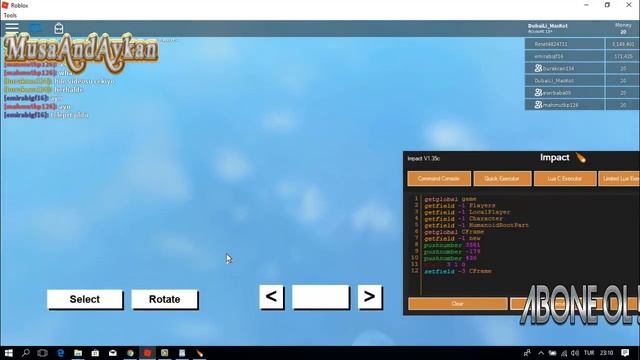Viewport: 640px width, 360px height.
Task: Select mahmutkp126 in the player list
Action: [x=564, y=105]
